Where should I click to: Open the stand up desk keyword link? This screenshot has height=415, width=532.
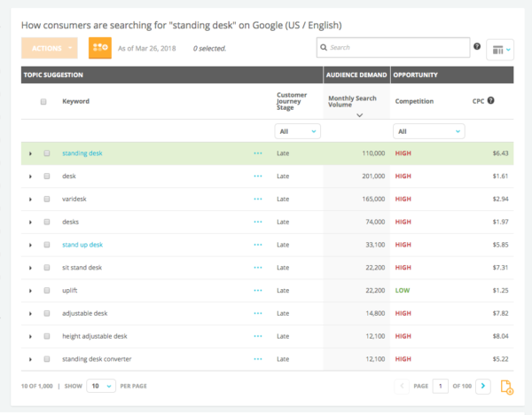(82, 245)
